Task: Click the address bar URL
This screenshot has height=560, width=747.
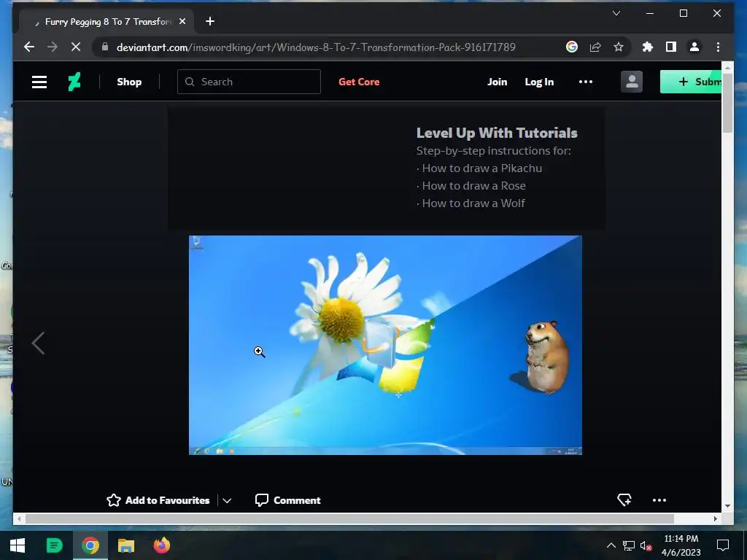Action: 316,47
